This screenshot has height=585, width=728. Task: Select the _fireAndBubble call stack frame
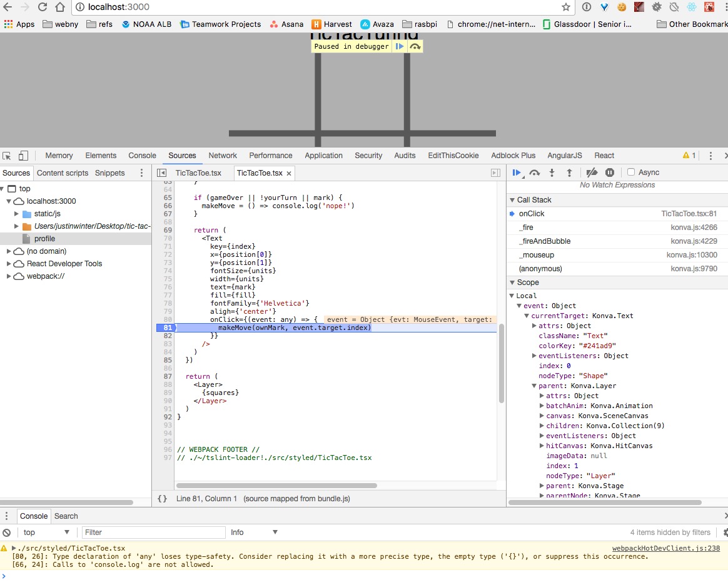coord(544,241)
